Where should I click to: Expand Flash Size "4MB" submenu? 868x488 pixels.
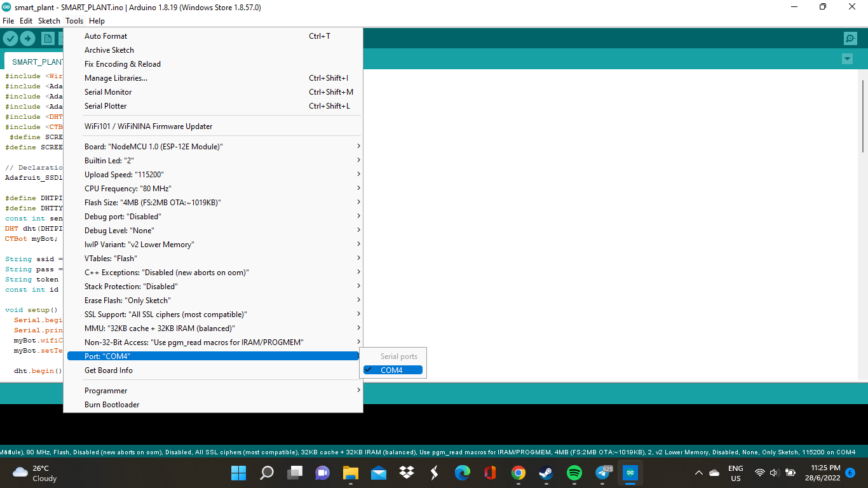[213, 203]
